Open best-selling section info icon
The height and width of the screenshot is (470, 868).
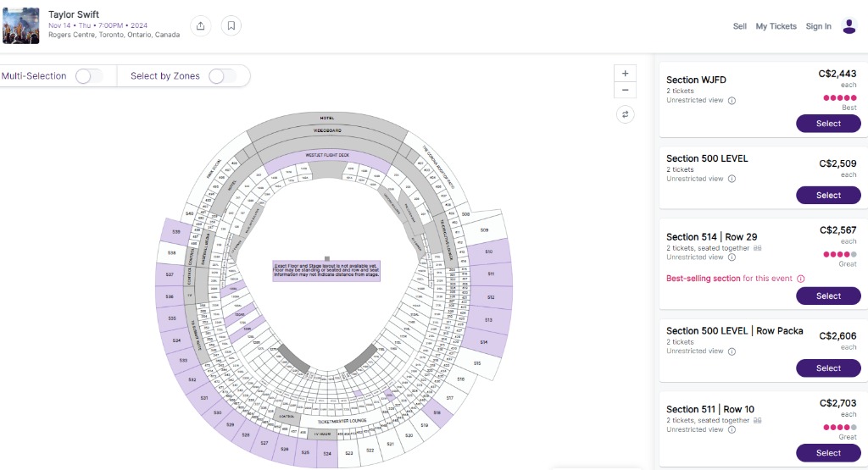[x=801, y=279]
